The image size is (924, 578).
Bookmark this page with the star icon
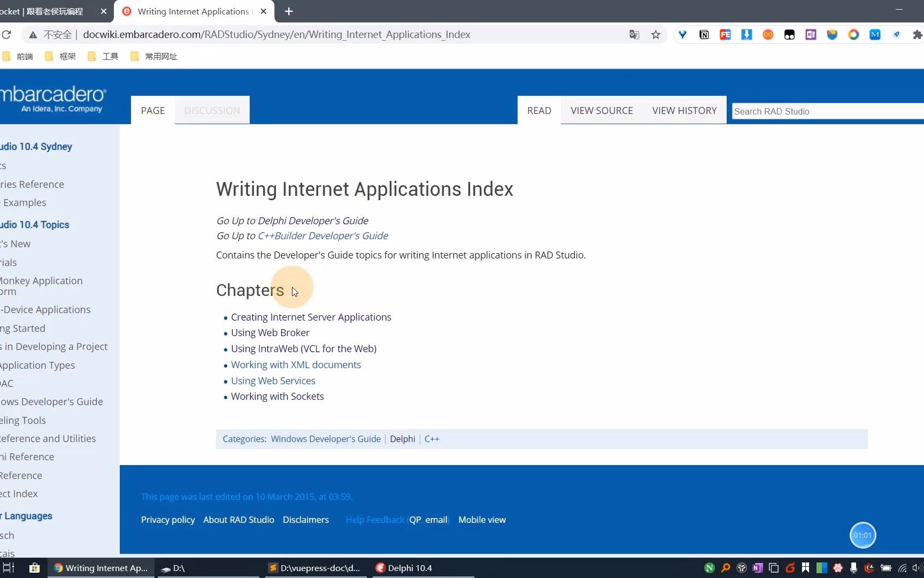point(656,35)
